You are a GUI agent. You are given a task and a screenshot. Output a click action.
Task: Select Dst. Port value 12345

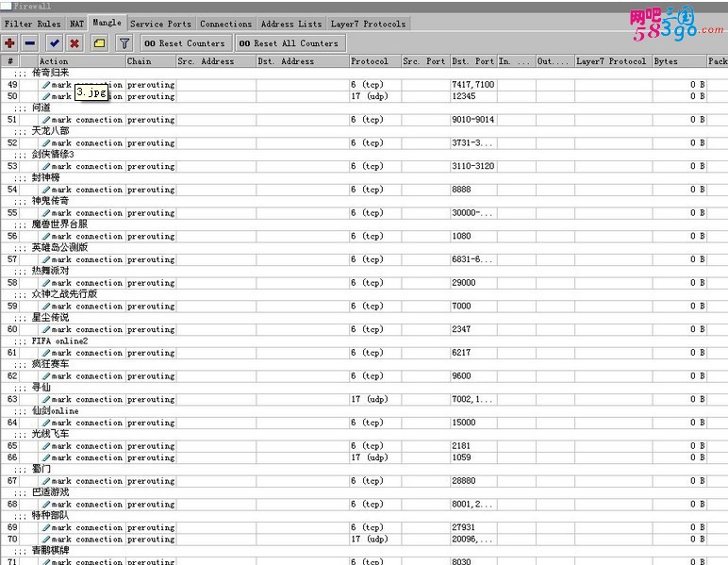463,96
